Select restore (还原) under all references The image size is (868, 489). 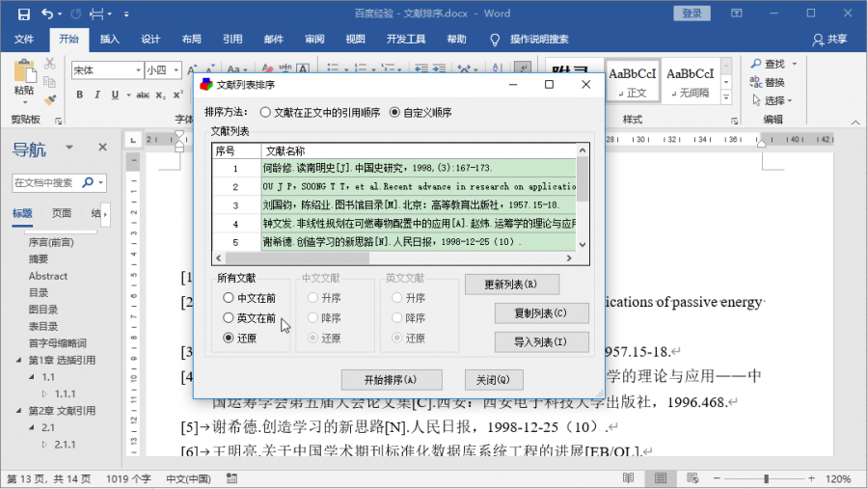pyautogui.click(x=228, y=338)
